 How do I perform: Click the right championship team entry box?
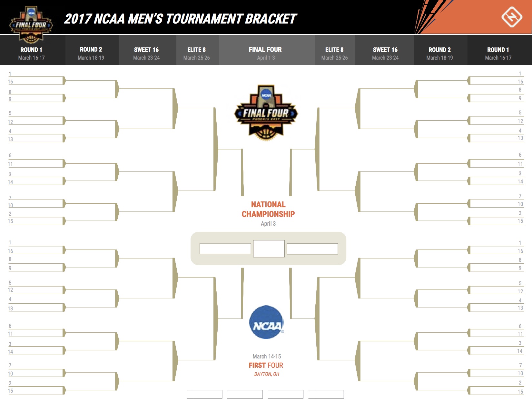tap(312, 249)
